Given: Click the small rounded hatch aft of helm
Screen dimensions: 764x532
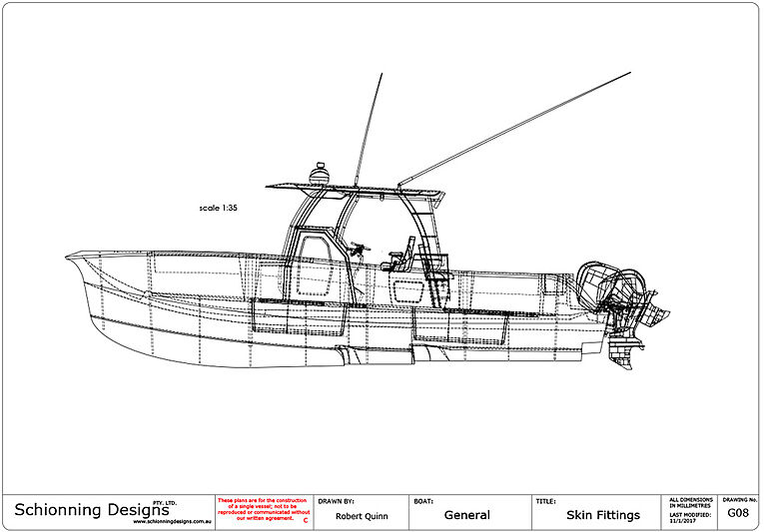Looking at the screenshot, I should [408, 290].
